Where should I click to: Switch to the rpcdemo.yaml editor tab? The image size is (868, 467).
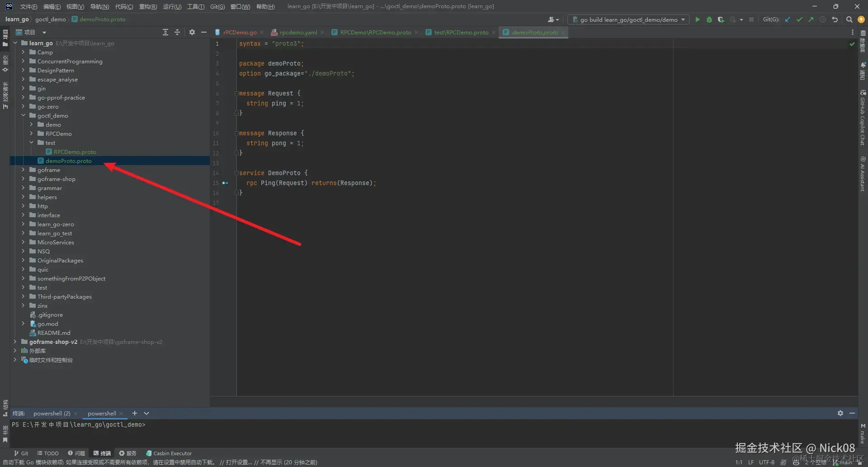tap(298, 33)
